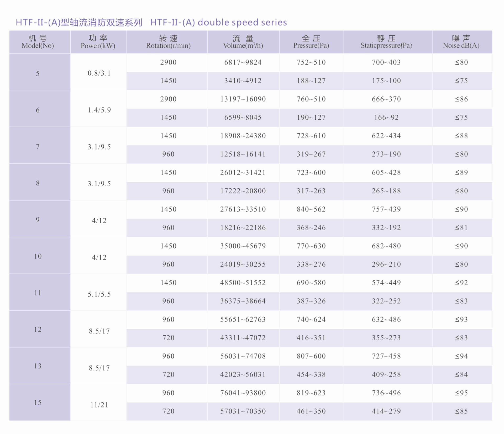The image size is (504, 434).
Task: Click power value 0.8/3.1
Action: click(99, 73)
